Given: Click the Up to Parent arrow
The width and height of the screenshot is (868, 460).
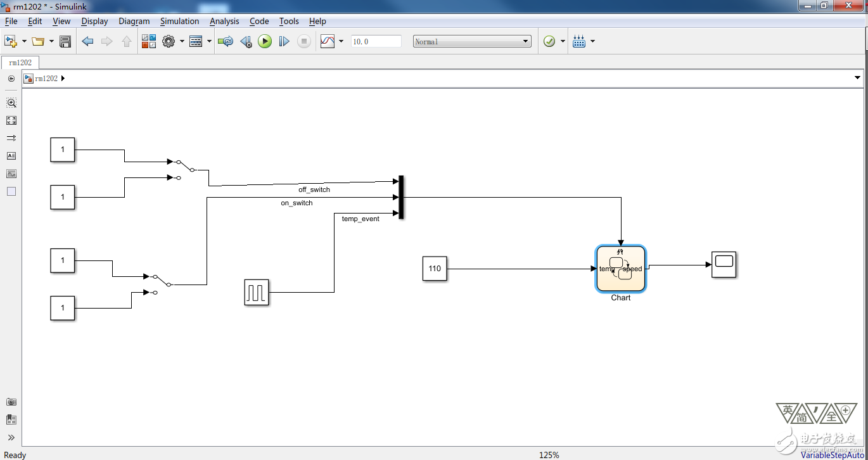Looking at the screenshot, I should coord(126,42).
